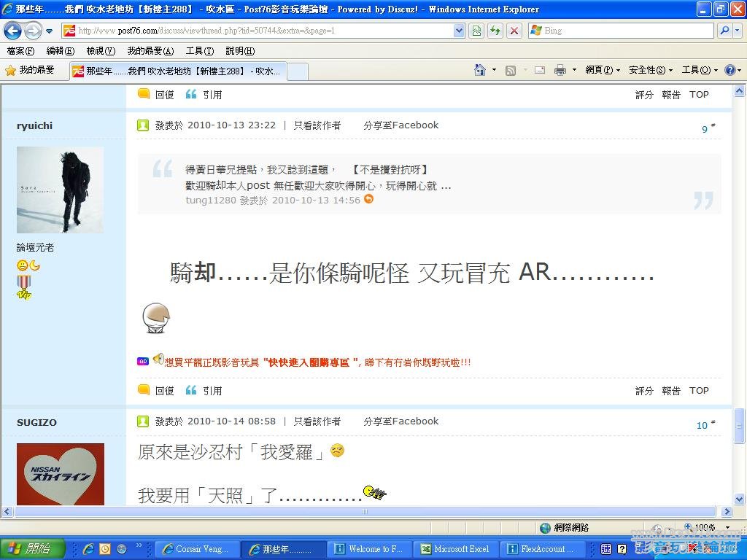Click the red Stop loading icon

point(514,31)
